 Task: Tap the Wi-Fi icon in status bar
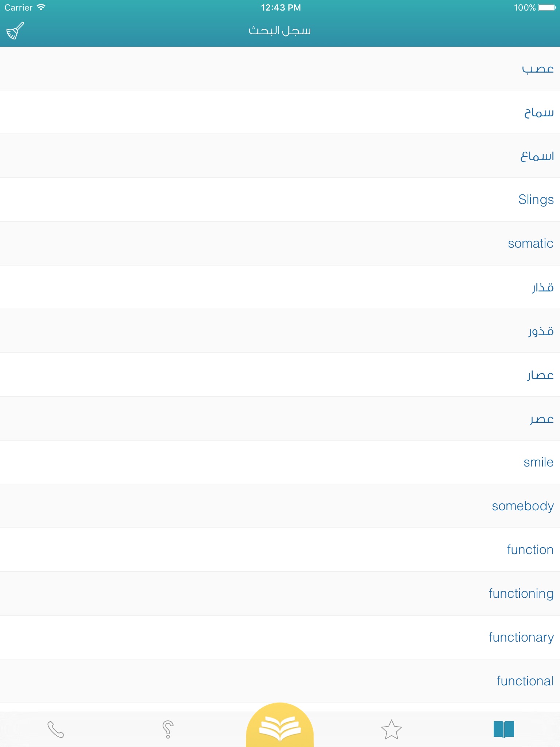click(x=41, y=8)
